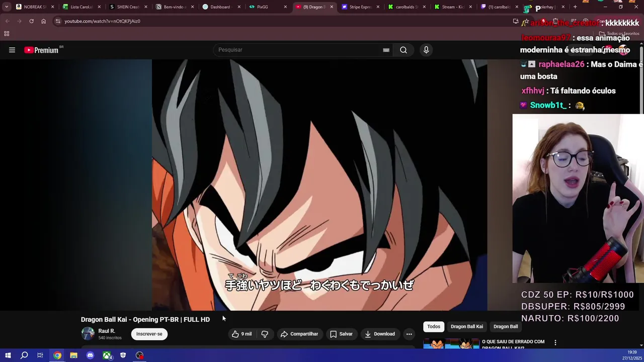This screenshot has width=644, height=362.
Task: Open Windows Security shield in taskbar
Action: tap(123, 355)
